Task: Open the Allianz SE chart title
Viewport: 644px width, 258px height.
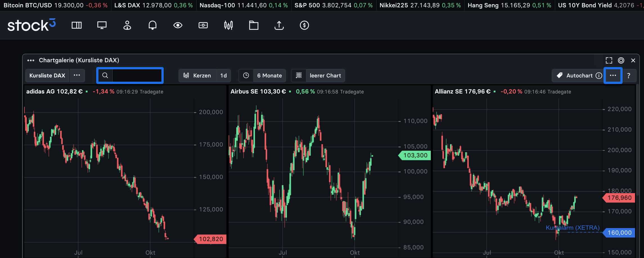Action: pyautogui.click(x=463, y=92)
